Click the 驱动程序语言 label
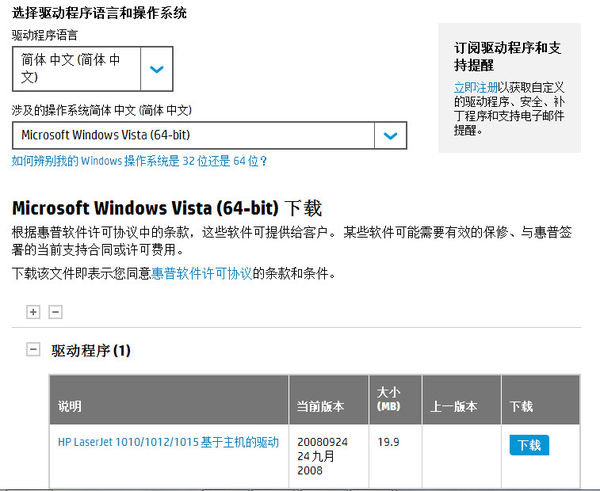 click(45, 35)
